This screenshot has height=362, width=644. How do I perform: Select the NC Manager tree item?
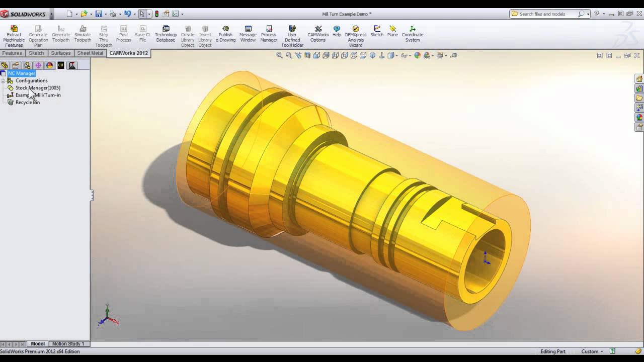pyautogui.click(x=22, y=73)
